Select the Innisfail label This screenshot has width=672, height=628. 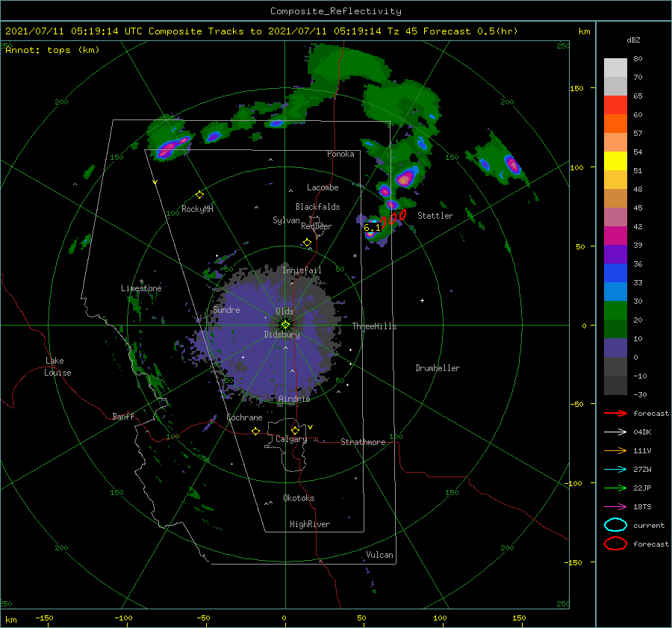(302, 270)
